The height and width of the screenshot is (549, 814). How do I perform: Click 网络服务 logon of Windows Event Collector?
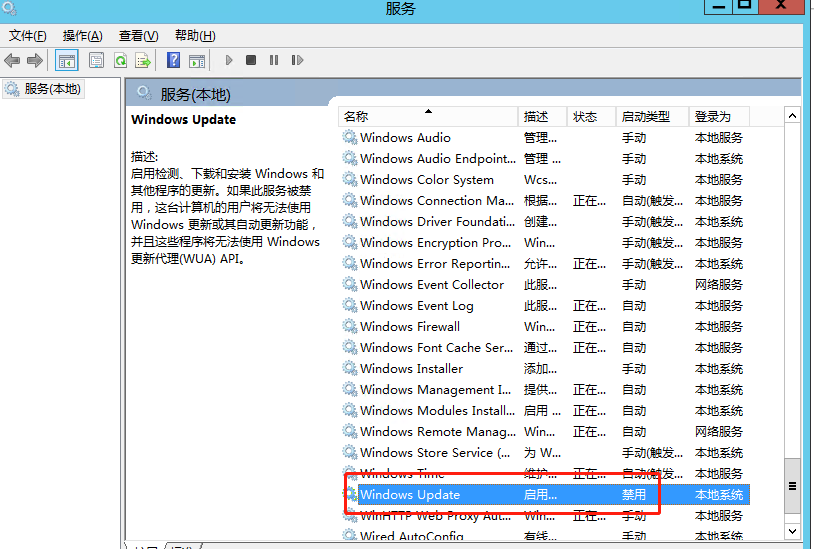[719, 284]
